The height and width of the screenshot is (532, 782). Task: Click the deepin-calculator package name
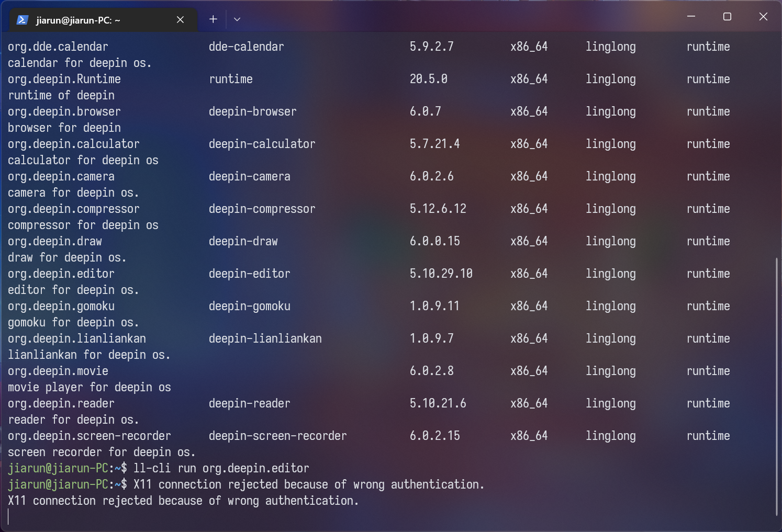click(262, 144)
